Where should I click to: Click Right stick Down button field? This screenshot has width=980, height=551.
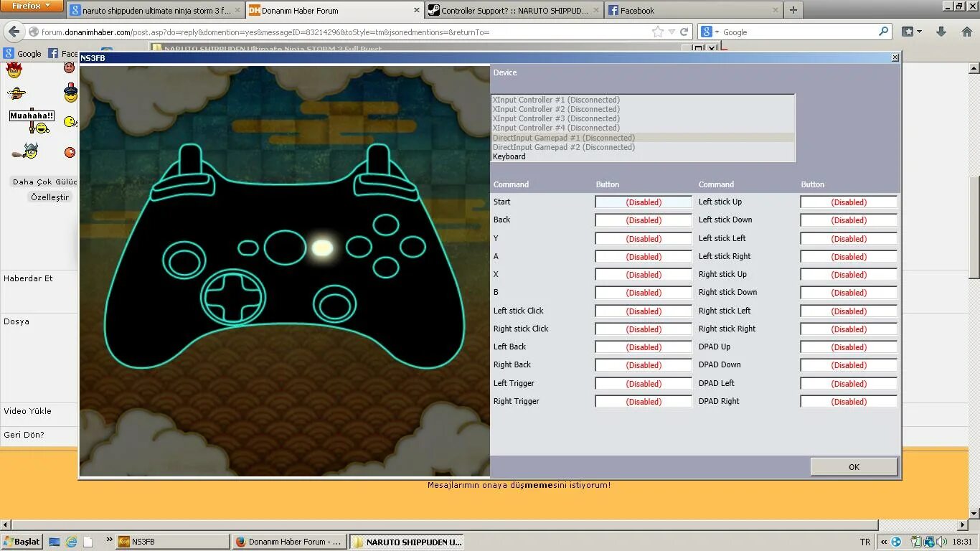(x=849, y=293)
